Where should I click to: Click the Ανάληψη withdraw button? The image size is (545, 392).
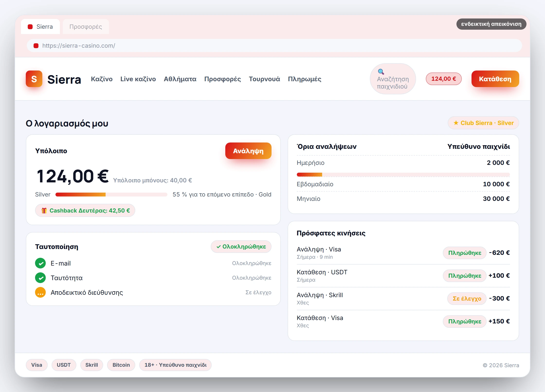[x=248, y=151]
